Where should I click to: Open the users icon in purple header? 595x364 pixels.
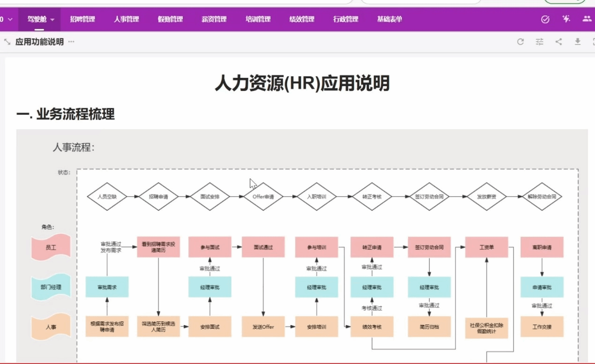587,19
